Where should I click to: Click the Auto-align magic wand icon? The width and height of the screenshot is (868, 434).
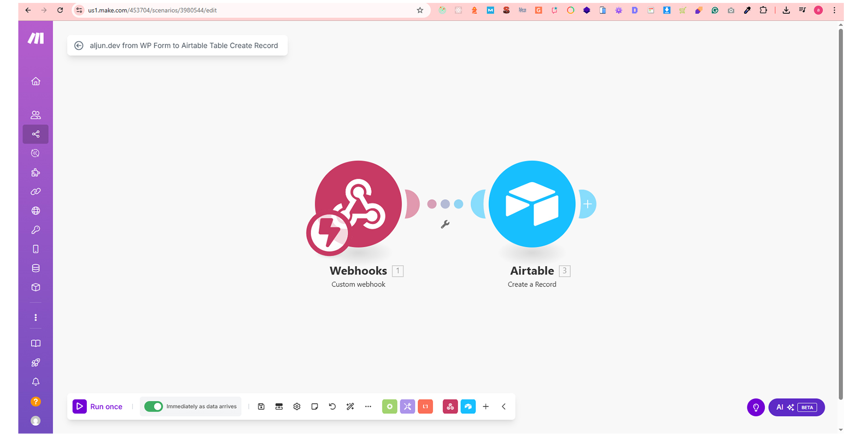(350, 407)
